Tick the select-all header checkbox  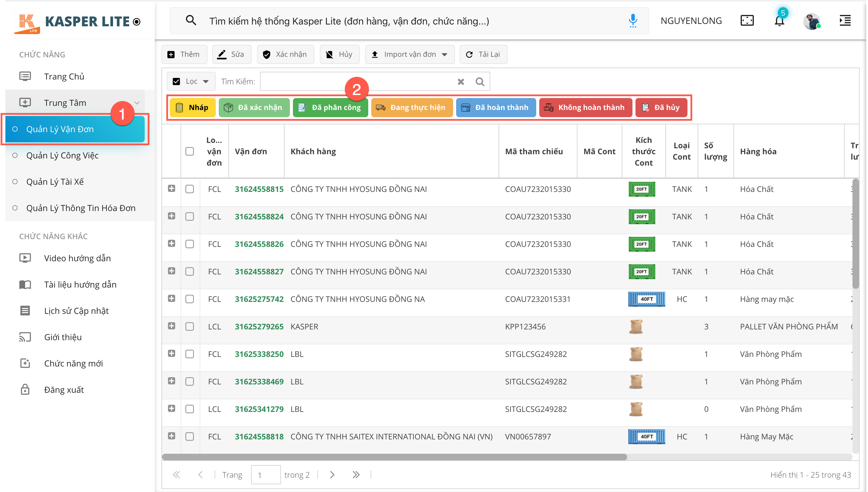190,151
